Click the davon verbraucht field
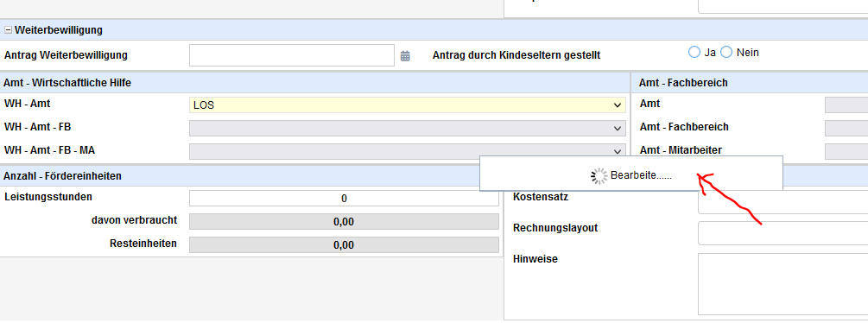Viewport: 868px width, 323px height. (x=344, y=222)
